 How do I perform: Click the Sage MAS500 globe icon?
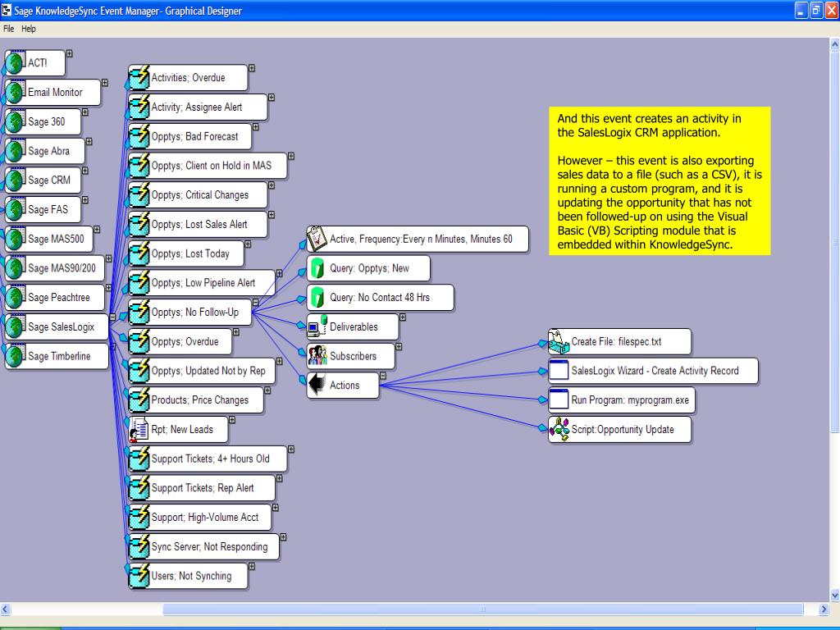pyautogui.click(x=16, y=239)
